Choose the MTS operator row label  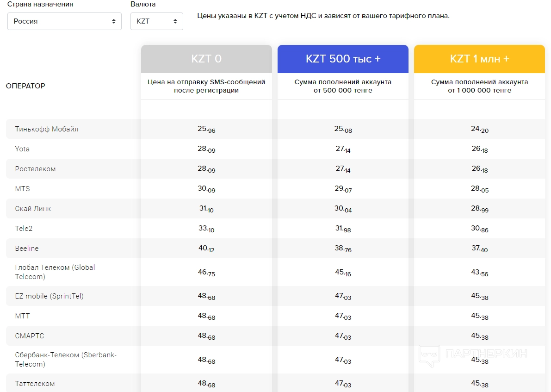click(x=22, y=189)
